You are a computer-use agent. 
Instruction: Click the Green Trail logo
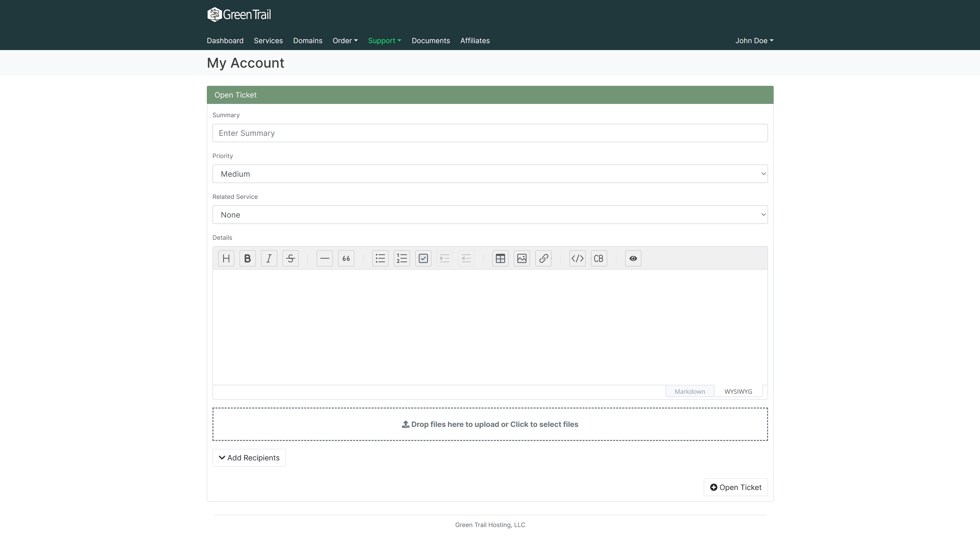pyautogui.click(x=239, y=15)
